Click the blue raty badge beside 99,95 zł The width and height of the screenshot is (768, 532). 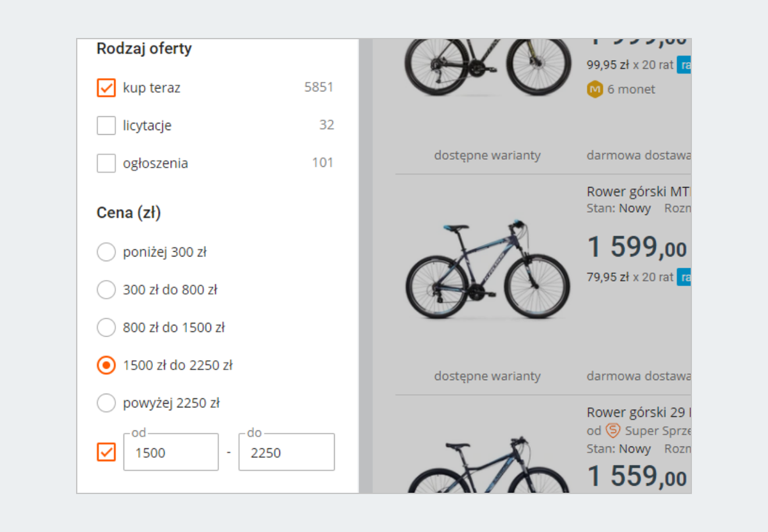tap(684, 65)
